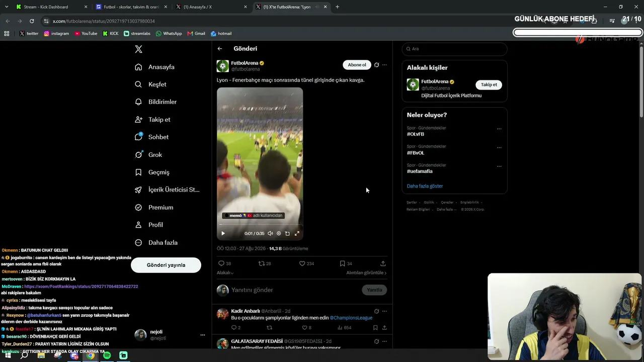Like Kadir Anbarlı's reply
Viewport: 644px width, 362px height.
point(304,328)
